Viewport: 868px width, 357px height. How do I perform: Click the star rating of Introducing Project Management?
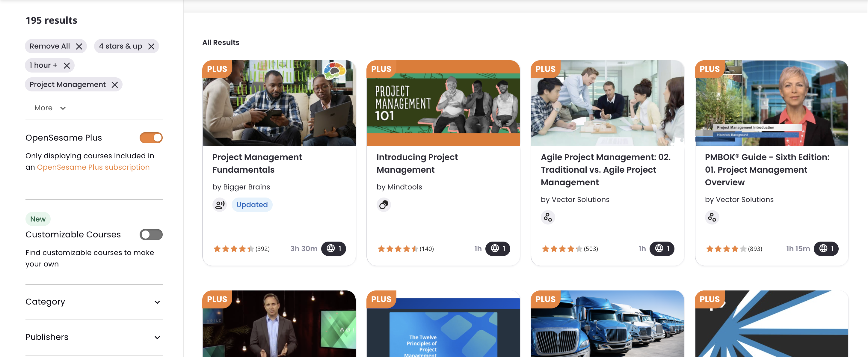click(x=398, y=249)
